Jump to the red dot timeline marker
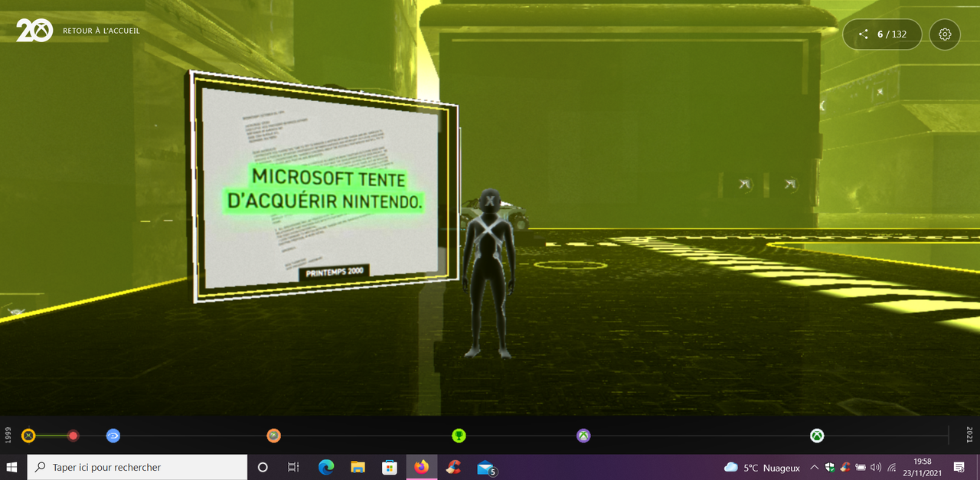The height and width of the screenshot is (480, 980). coord(73,436)
